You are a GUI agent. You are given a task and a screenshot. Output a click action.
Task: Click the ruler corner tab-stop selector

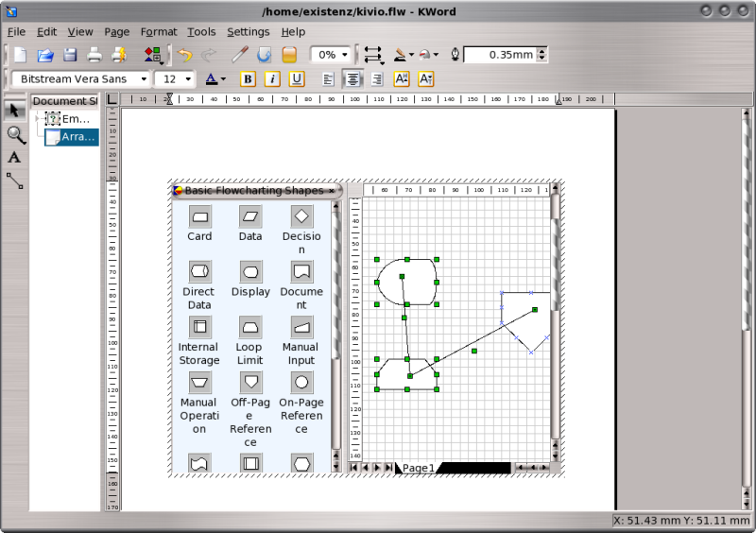pyautogui.click(x=112, y=99)
